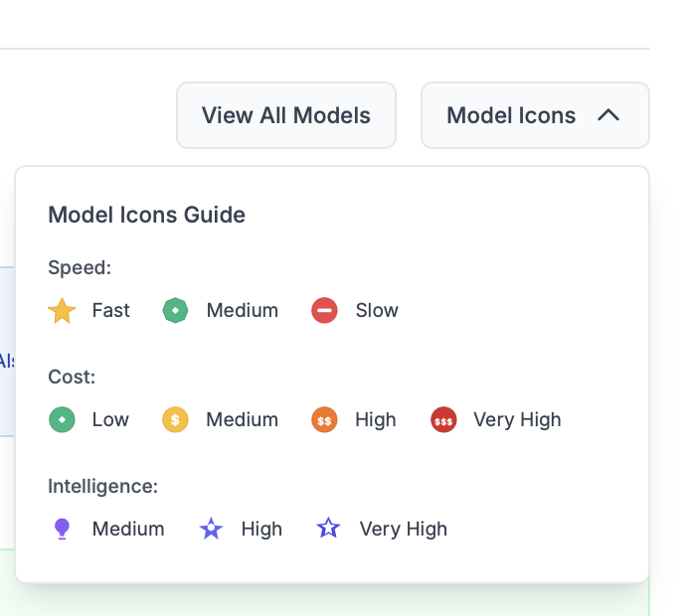Click the purple lightbulb Medium intelligence icon
This screenshot has height=616, width=690.
[62, 530]
